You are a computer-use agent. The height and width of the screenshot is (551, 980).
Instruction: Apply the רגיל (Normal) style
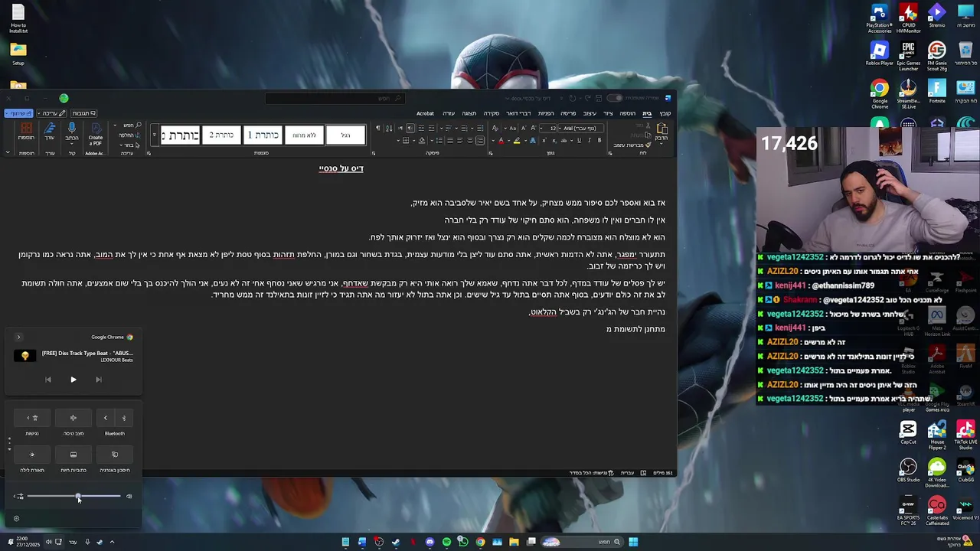[x=346, y=135]
